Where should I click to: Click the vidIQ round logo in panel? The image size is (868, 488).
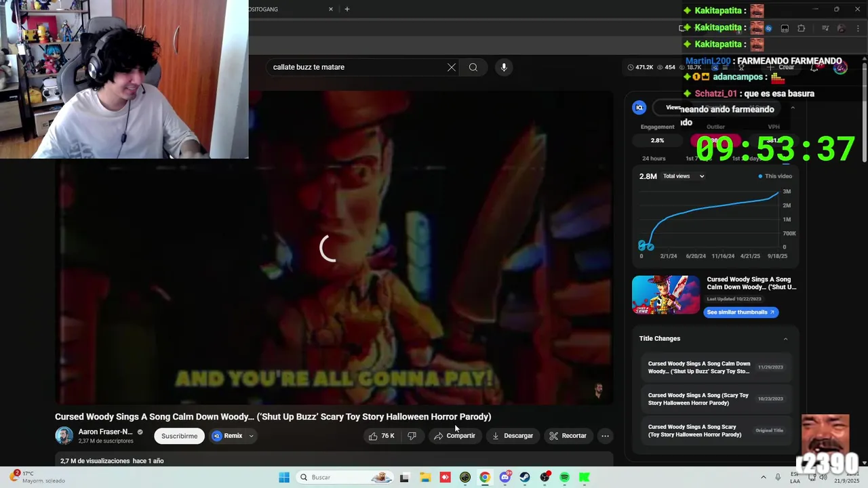click(x=639, y=108)
